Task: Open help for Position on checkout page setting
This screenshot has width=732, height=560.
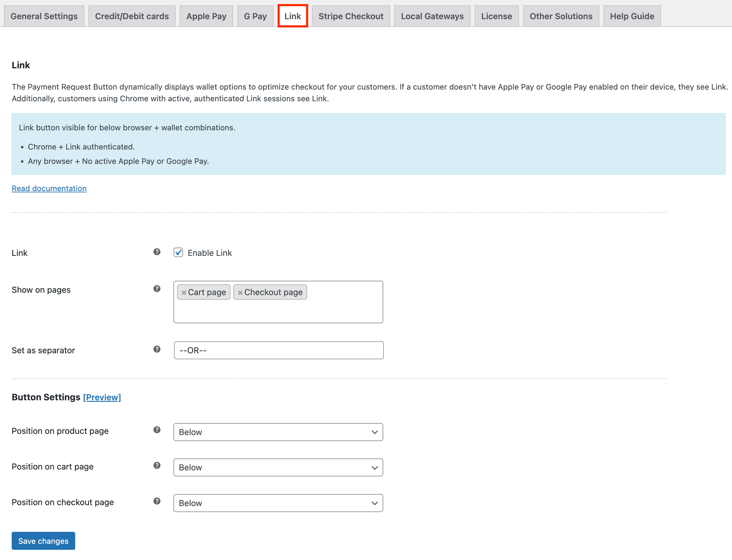Action: click(x=156, y=501)
